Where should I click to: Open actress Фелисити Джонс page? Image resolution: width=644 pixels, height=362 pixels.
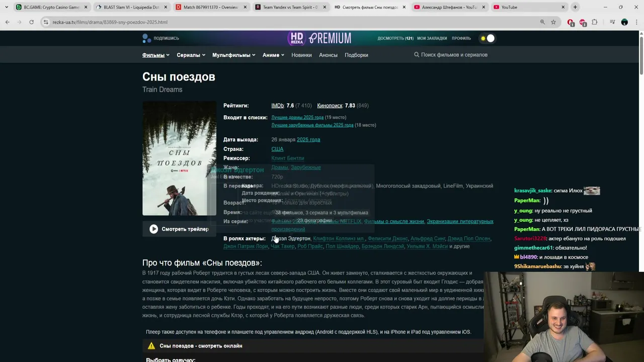coord(387,239)
